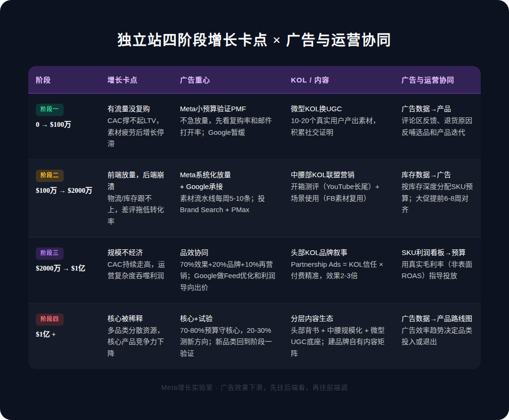Click the "0 → $100万" revenue label

click(x=55, y=126)
